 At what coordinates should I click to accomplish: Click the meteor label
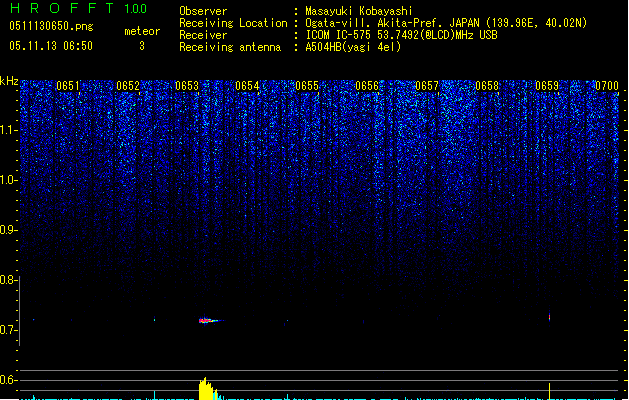[142, 31]
